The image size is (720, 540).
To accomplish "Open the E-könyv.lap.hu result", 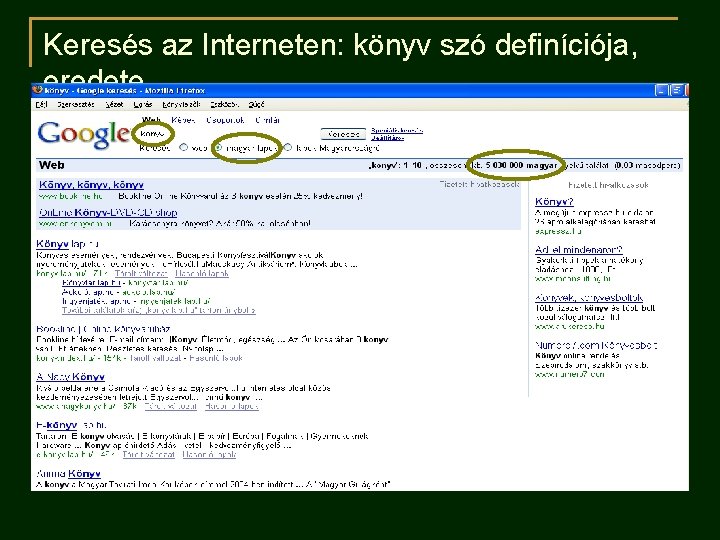I will point(71,425).
